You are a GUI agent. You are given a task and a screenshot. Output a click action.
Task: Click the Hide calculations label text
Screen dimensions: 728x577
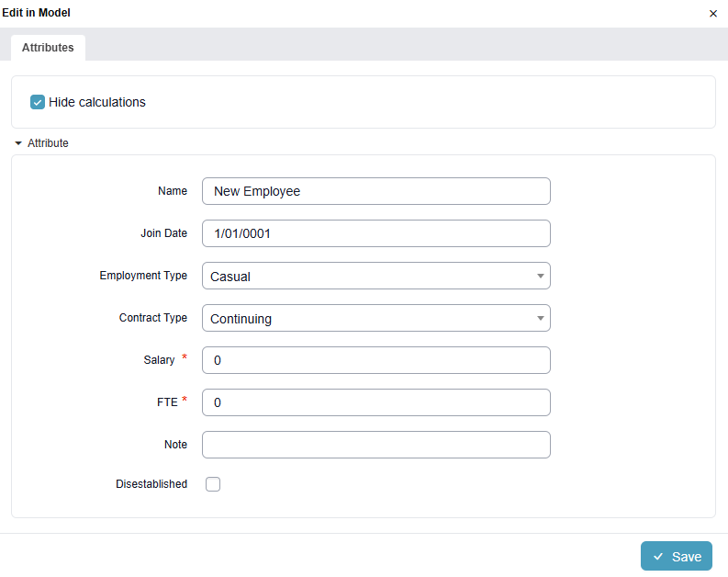point(97,102)
